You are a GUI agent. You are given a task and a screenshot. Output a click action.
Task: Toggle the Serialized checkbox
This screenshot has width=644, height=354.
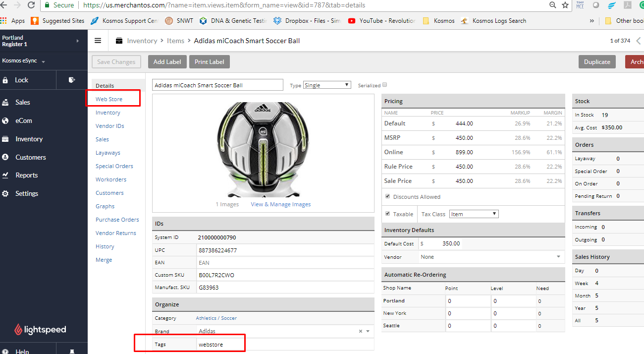click(x=384, y=85)
